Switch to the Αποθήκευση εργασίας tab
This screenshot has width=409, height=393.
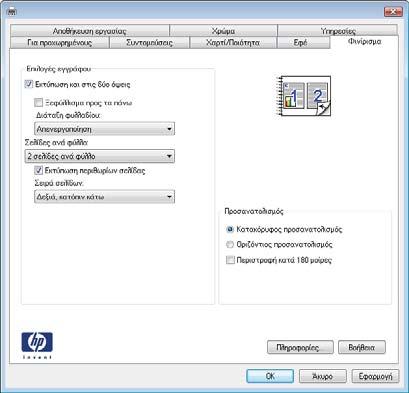click(90, 31)
